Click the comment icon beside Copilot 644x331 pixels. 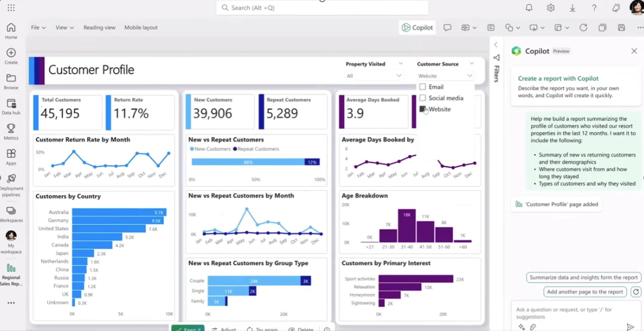click(447, 28)
